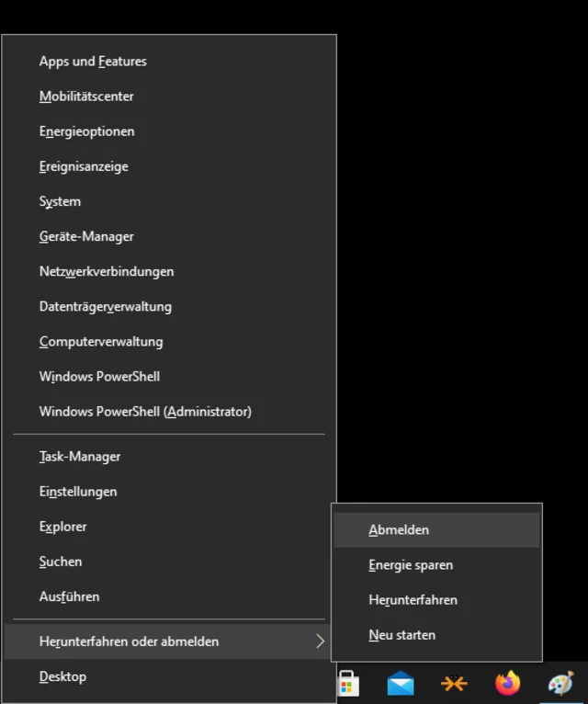The height and width of the screenshot is (704, 588).
Task: Expand the Herunterfahren oder abmelden submenu arrow
Action: (320, 642)
